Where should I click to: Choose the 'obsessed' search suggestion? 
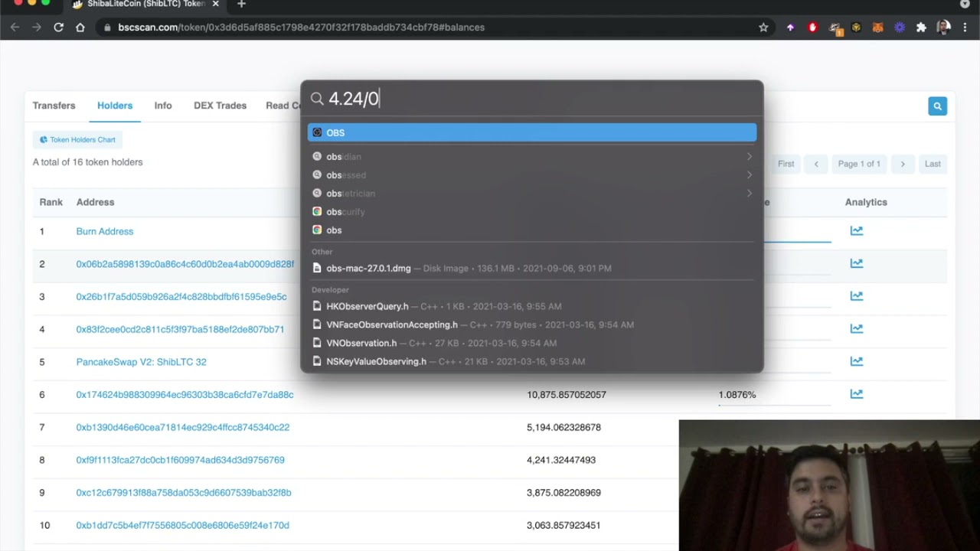[532, 174]
